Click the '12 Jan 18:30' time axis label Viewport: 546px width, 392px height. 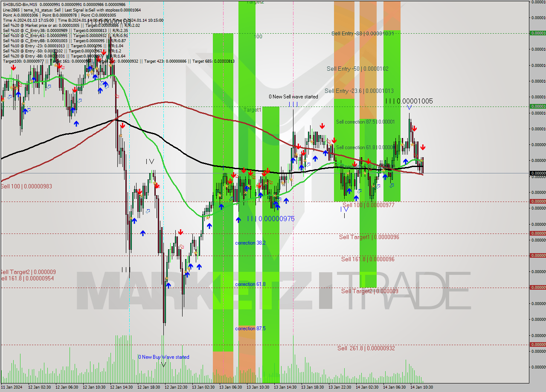pyautogui.click(x=148, y=387)
